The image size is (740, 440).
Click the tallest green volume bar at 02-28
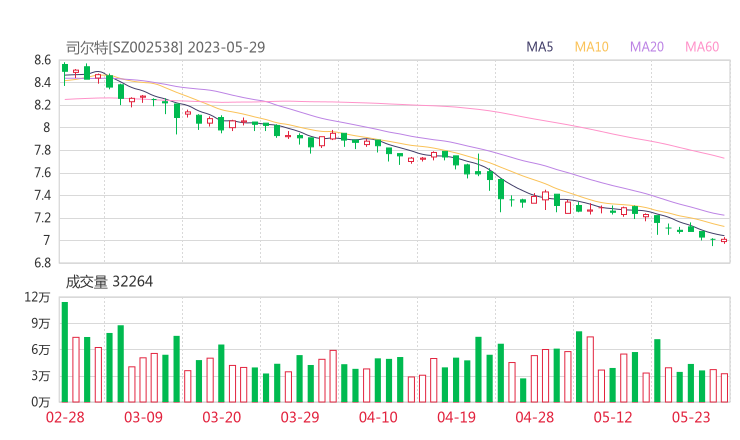[65, 352]
